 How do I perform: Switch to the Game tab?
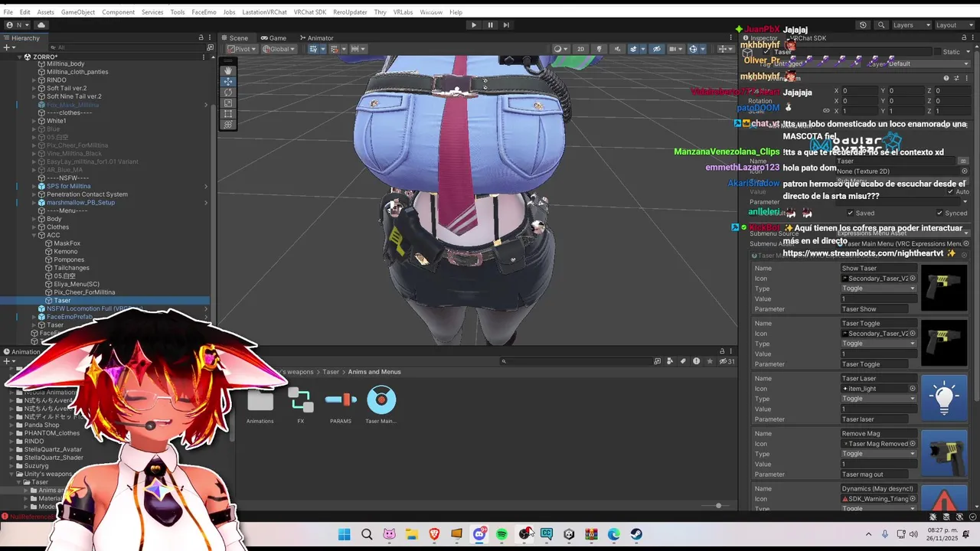273,38
